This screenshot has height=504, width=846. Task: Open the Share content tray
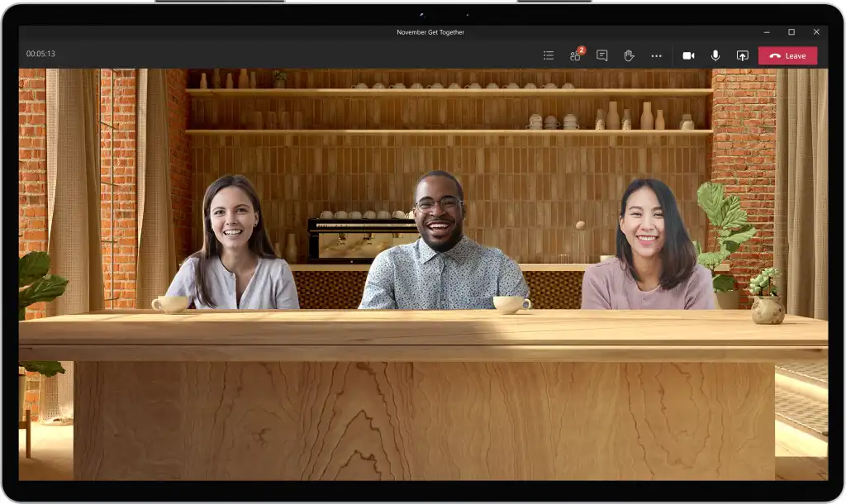(743, 55)
